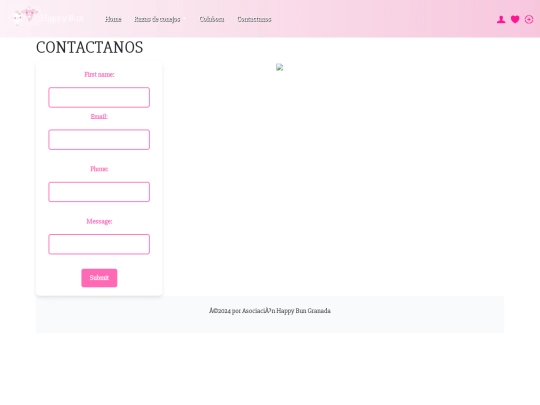
Task: Click the broken image placeholder
Action: pos(280,67)
